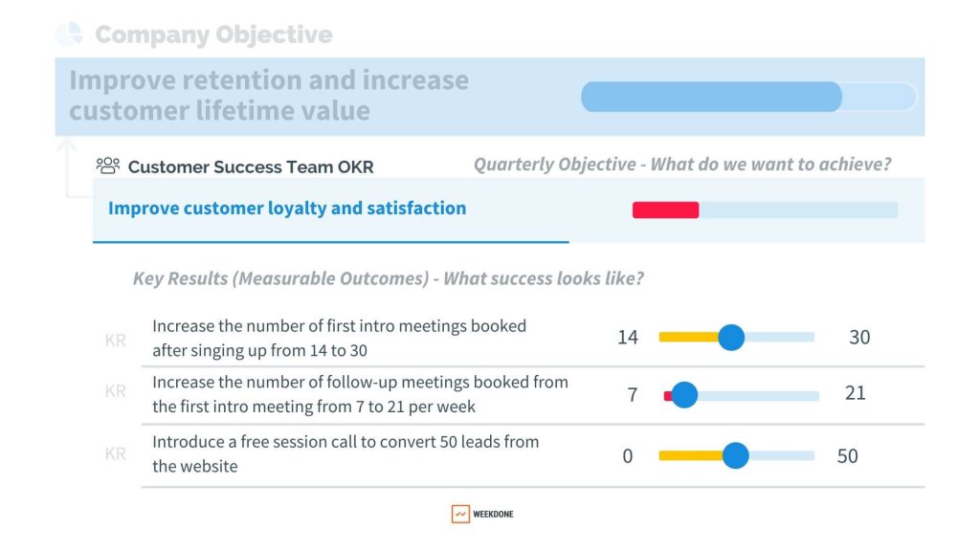Click the target value 30 for intro meetings

[x=859, y=338]
